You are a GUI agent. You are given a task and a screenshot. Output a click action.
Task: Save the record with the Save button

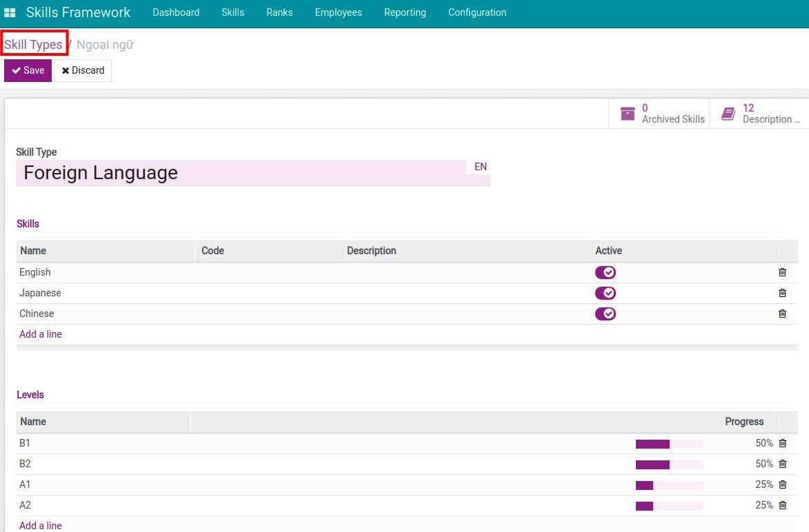(x=28, y=70)
